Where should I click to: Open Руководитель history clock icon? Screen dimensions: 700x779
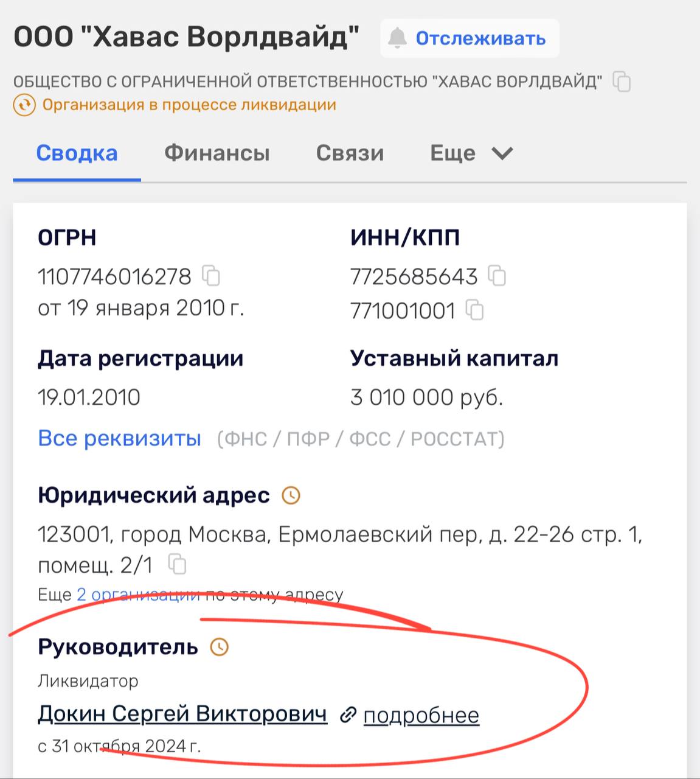coord(219,647)
